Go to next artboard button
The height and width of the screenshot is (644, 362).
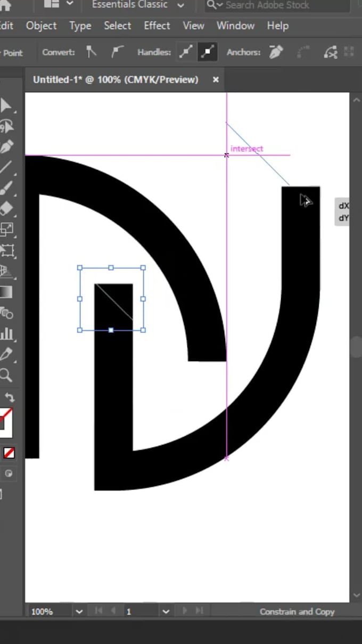pos(185,611)
